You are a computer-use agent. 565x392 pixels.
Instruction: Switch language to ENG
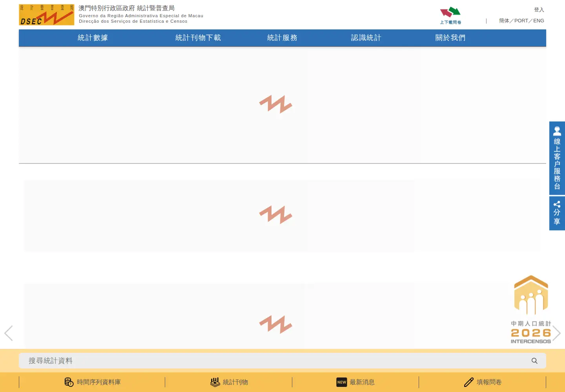(539, 21)
